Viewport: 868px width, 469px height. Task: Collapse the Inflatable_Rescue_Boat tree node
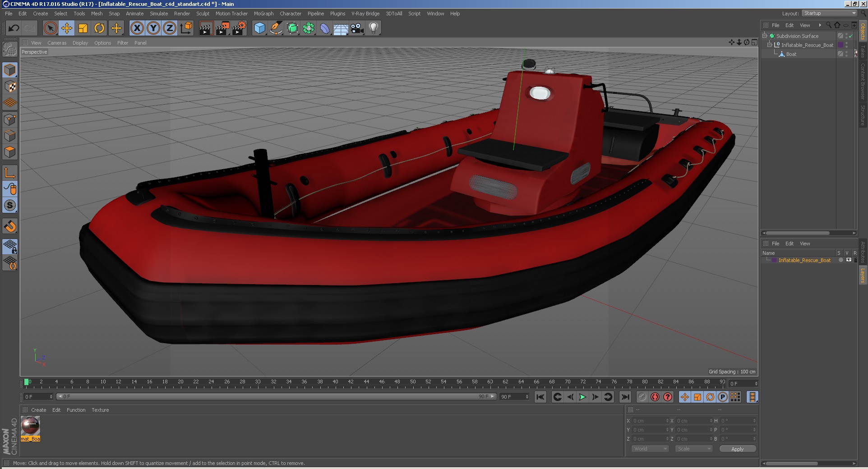(x=770, y=45)
